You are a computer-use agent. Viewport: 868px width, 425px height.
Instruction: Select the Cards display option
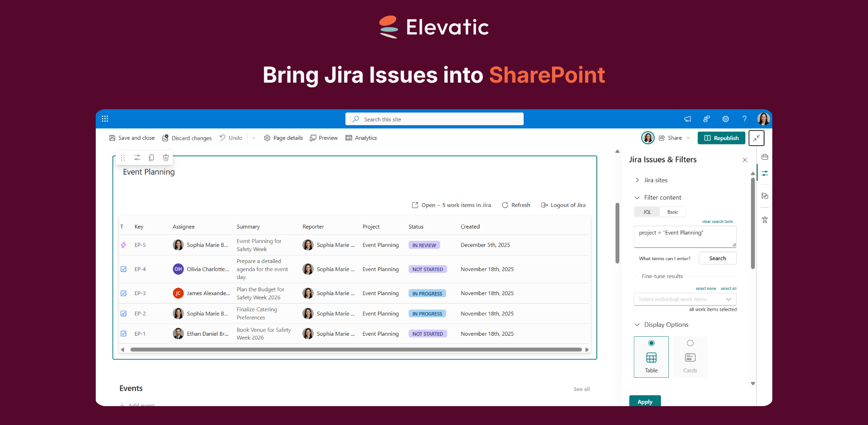coord(690,357)
